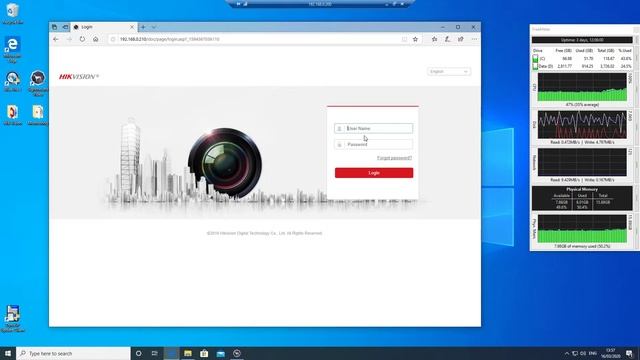This screenshot has height=360, width=640.
Task: Click the CPU usage graph in monitor
Action: tap(582, 87)
